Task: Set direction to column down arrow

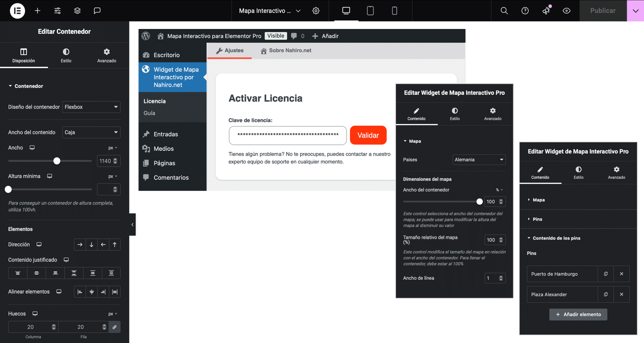Action: [x=92, y=244]
